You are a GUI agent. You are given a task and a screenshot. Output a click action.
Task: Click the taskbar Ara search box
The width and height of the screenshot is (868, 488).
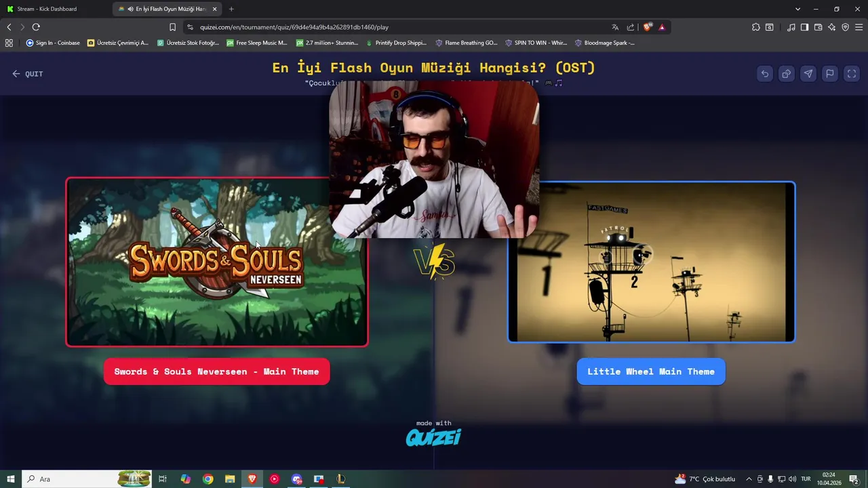87,479
